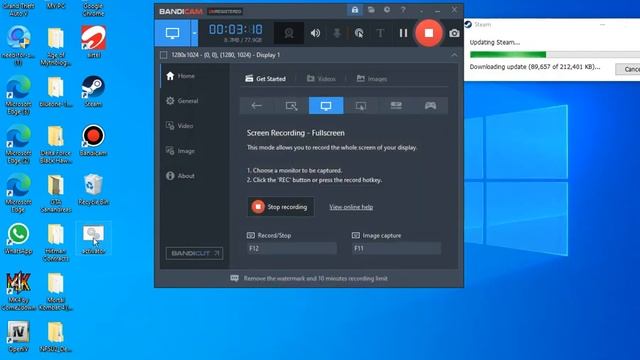Open the MK4 by Cometzone desktop shortcut
This screenshot has width=640, height=360.
18,291
